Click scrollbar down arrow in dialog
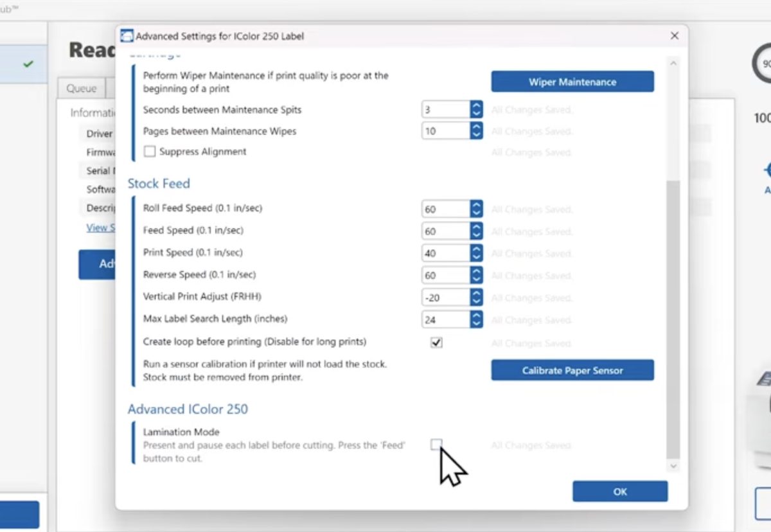Screen dimensions: 771x532 (x=673, y=466)
